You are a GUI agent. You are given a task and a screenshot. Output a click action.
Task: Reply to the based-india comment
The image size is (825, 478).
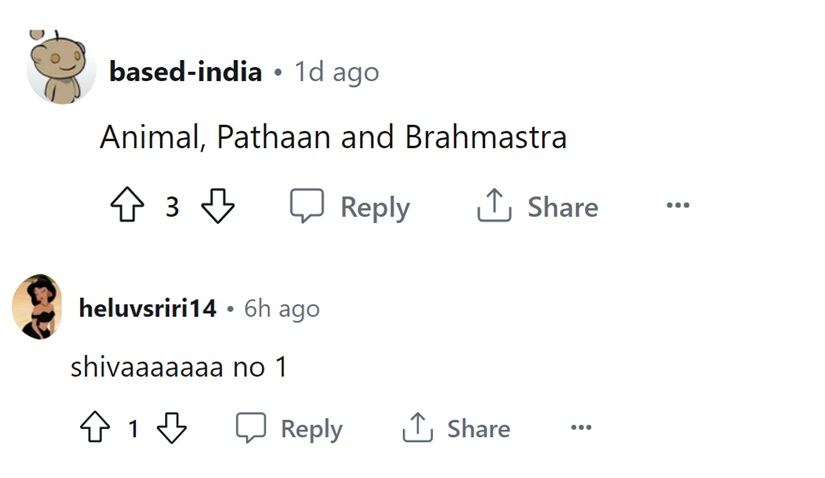[350, 207]
